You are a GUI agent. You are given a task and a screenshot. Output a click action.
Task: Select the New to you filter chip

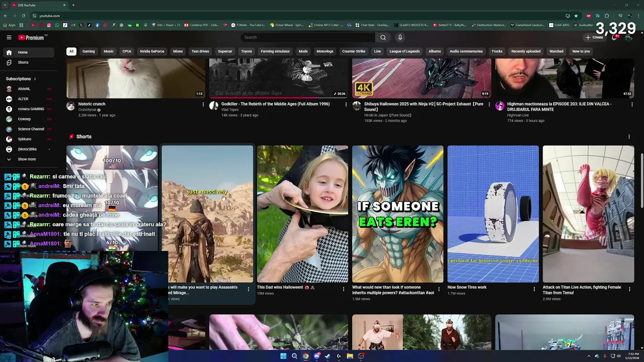click(581, 51)
